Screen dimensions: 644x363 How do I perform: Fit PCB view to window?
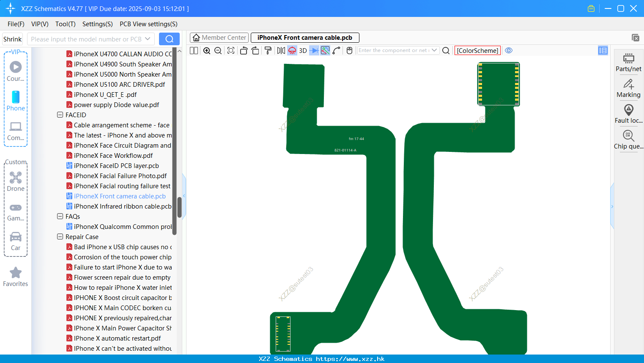click(231, 50)
